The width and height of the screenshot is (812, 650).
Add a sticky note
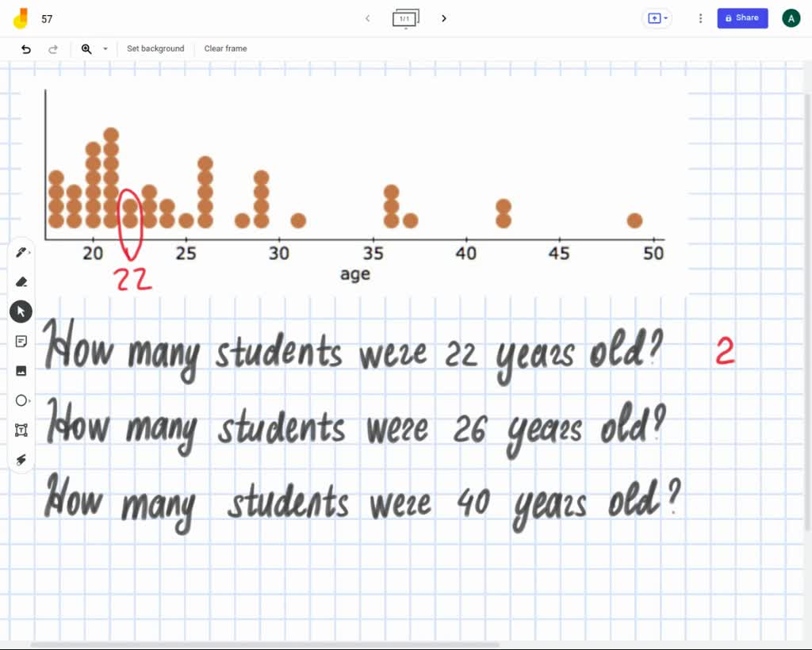[21, 341]
